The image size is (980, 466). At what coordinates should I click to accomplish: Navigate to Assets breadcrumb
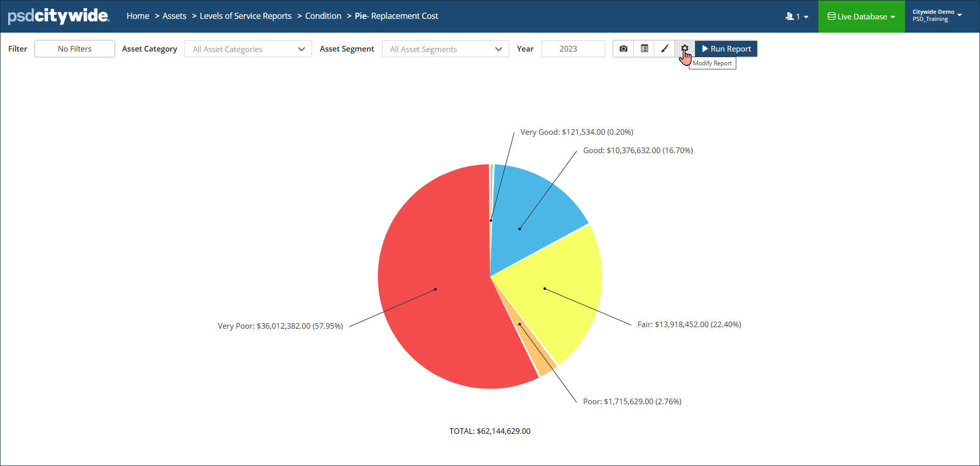click(x=174, y=16)
